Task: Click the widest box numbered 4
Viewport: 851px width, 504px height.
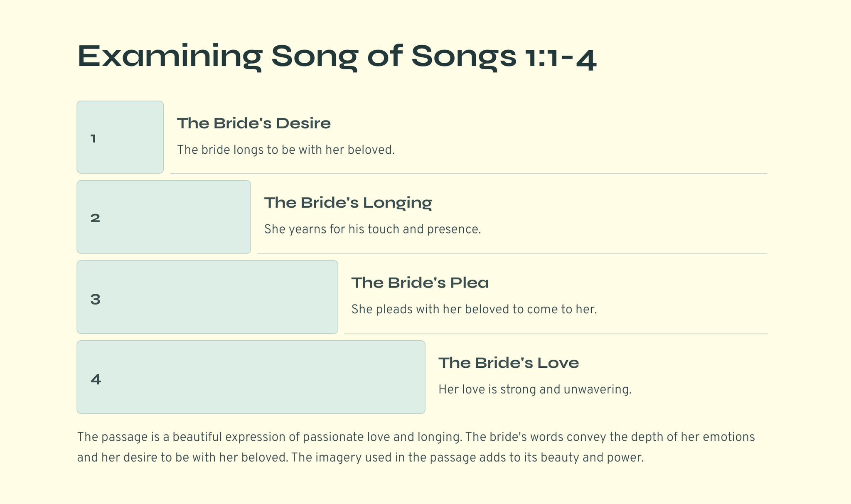Action: [x=251, y=377]
